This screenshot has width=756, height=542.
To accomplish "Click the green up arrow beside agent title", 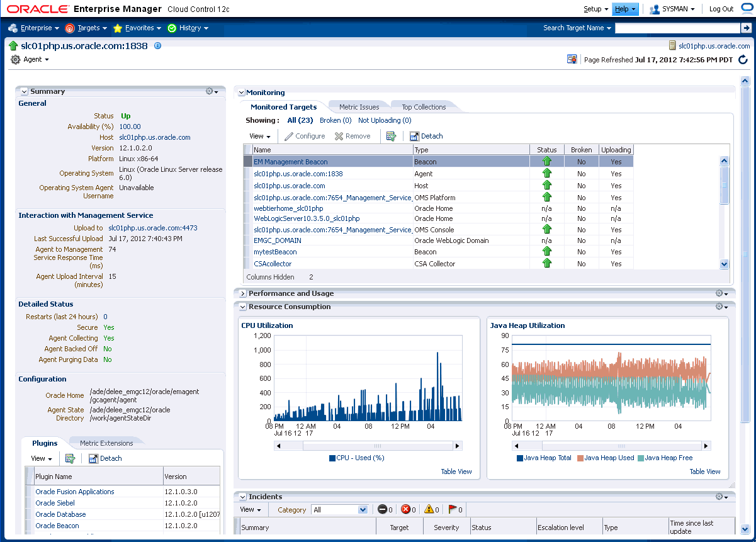I will [x=13, y=45].
